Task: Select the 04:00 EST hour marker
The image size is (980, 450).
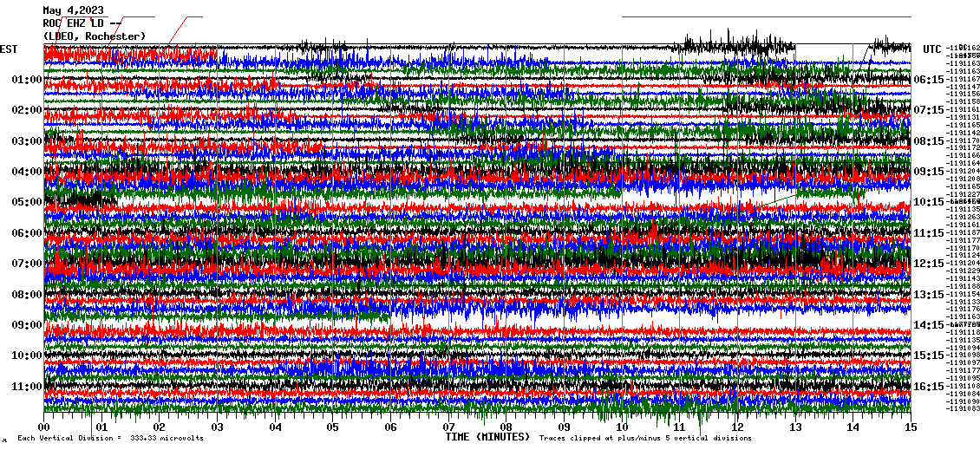Action: 27,172
